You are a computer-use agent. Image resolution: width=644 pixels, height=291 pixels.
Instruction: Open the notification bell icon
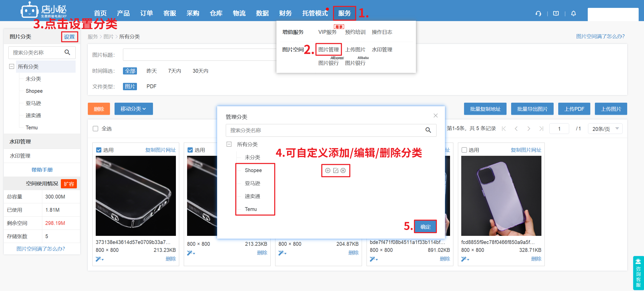click(573, 13)
